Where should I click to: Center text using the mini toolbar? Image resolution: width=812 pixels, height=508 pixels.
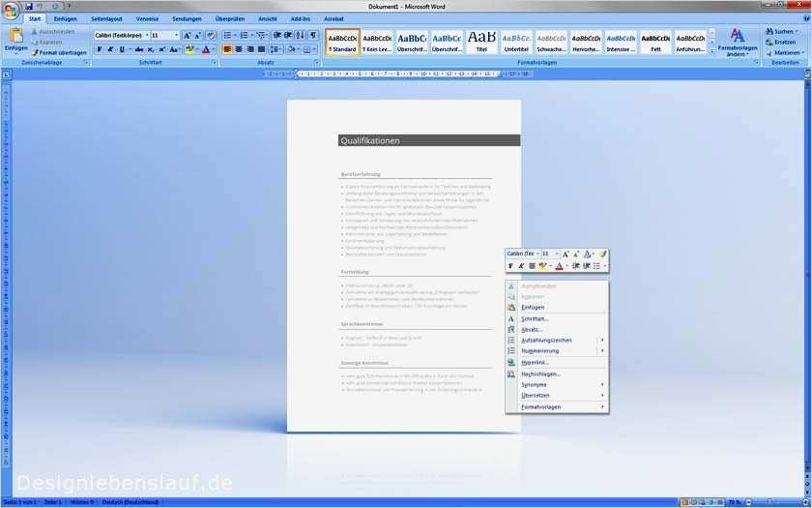[532, 266]
